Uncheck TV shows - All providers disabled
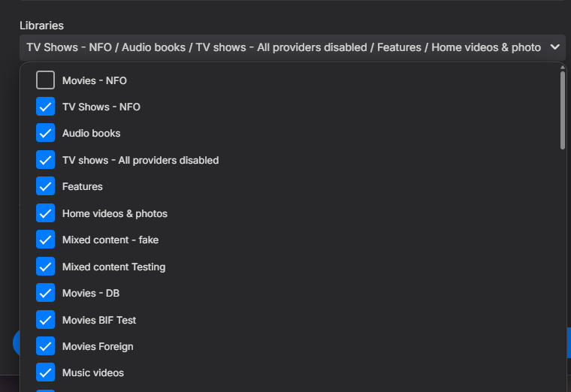The height and width of the screenshot is (392, 571). point(46,160)
